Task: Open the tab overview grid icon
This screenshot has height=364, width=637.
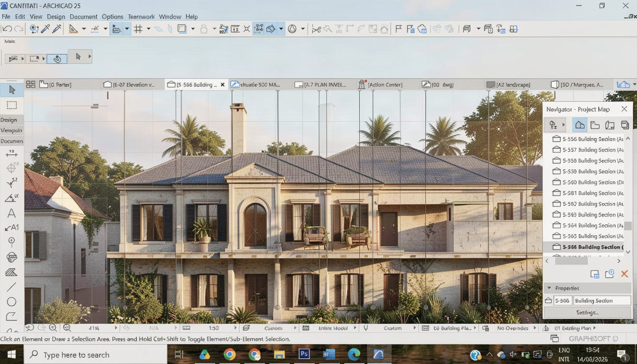Action: [30, 84]
